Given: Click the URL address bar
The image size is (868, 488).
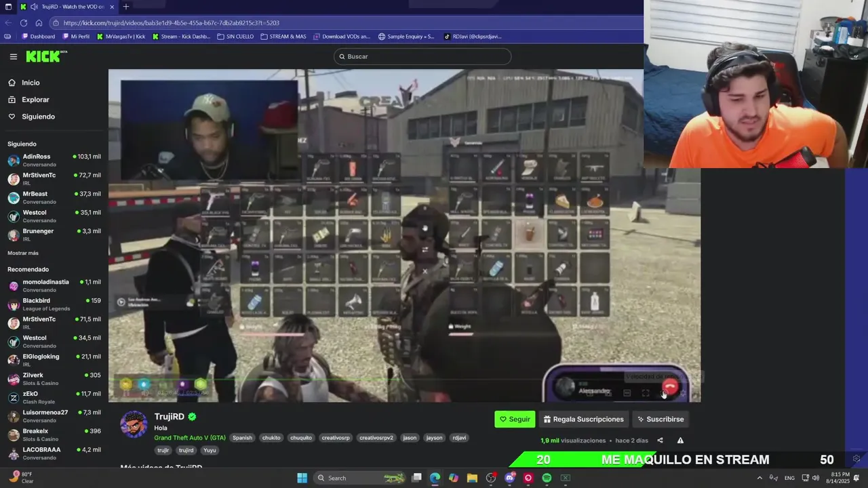Looking at the screenshot, I should (x=346, y=22).
